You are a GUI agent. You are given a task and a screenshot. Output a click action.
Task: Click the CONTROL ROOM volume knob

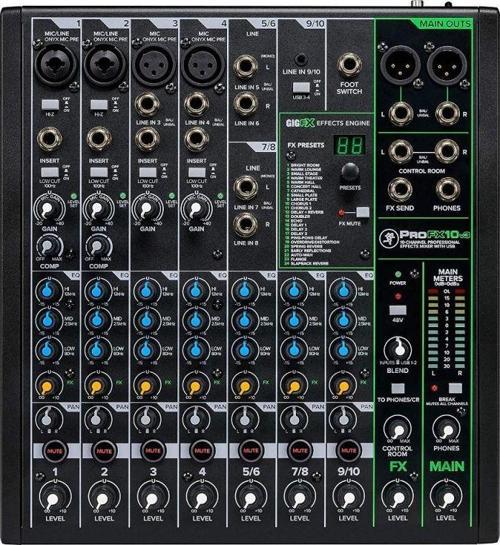[398, 430]
